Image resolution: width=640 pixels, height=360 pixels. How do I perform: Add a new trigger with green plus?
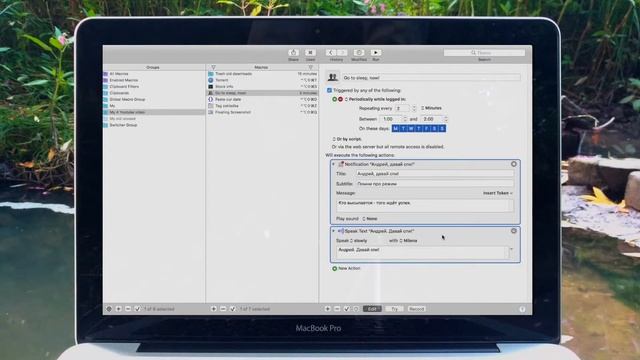tap(335, 99)
